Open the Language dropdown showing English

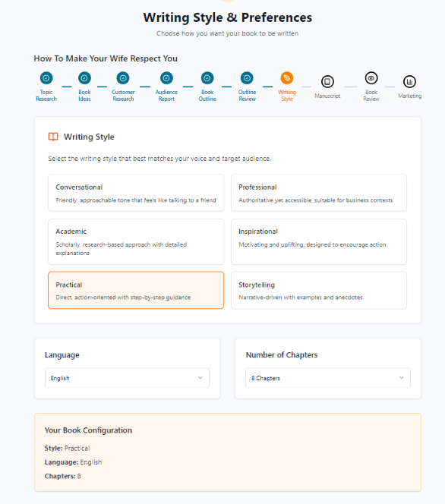pyautogui.click(x=127, y=378)
